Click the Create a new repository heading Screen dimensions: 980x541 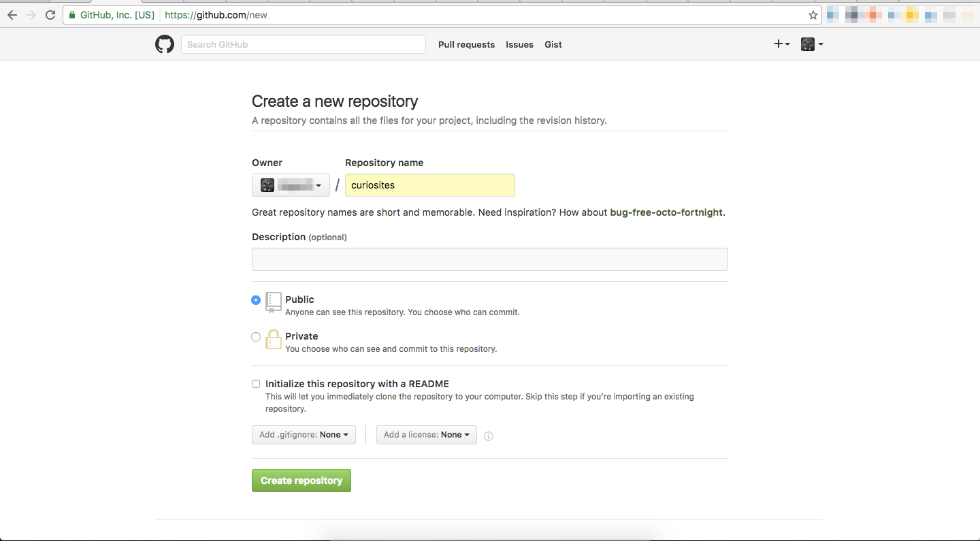click(335, 101)
